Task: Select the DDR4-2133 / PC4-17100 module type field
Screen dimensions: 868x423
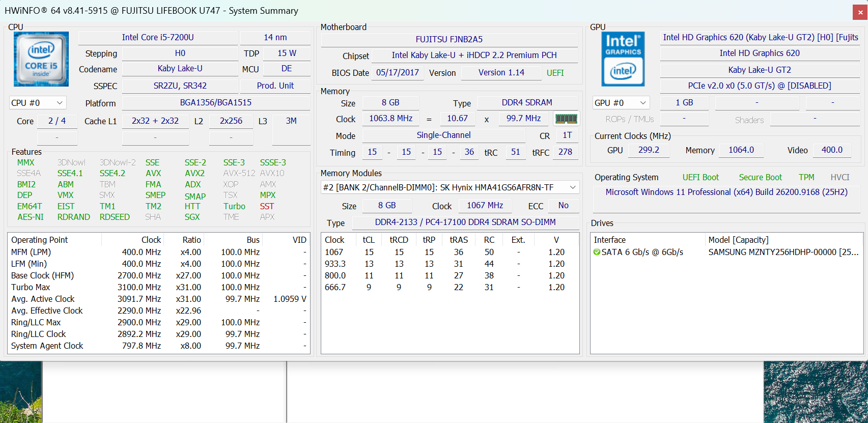Action: (x=465, y=222)
